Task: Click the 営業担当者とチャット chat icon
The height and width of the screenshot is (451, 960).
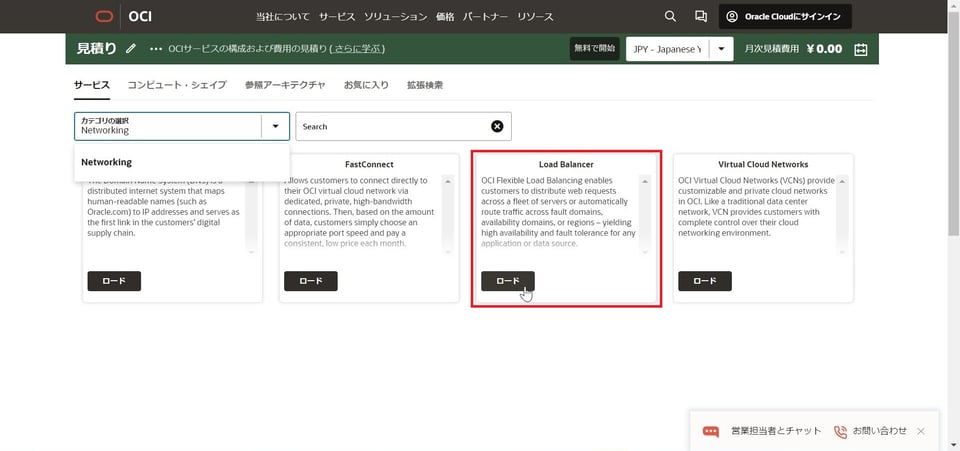Action: [711, 431]
